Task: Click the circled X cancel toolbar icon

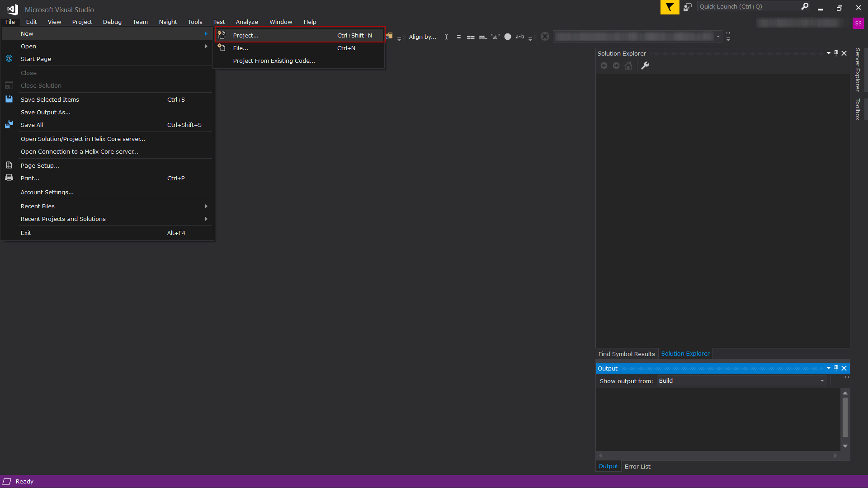Action: pos(545,37)
